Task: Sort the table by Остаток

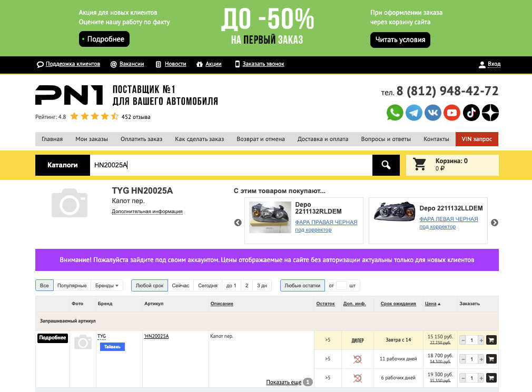Action: (x=326, y=304)
